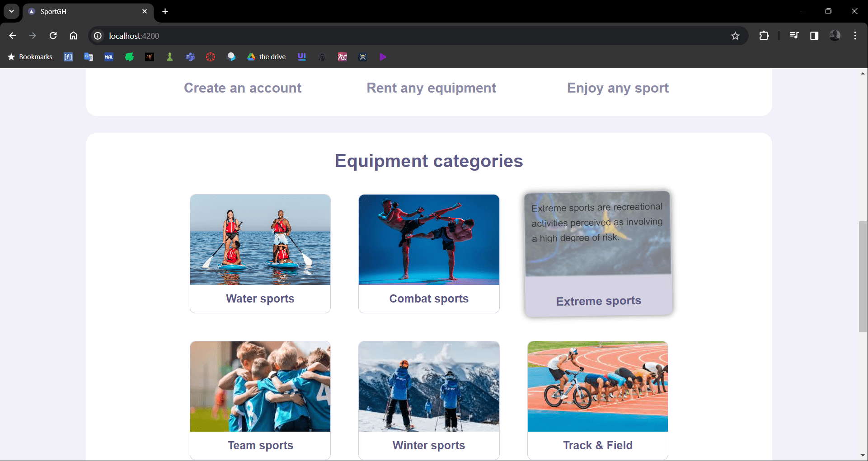Click the Winter sports label

[429, 446]
